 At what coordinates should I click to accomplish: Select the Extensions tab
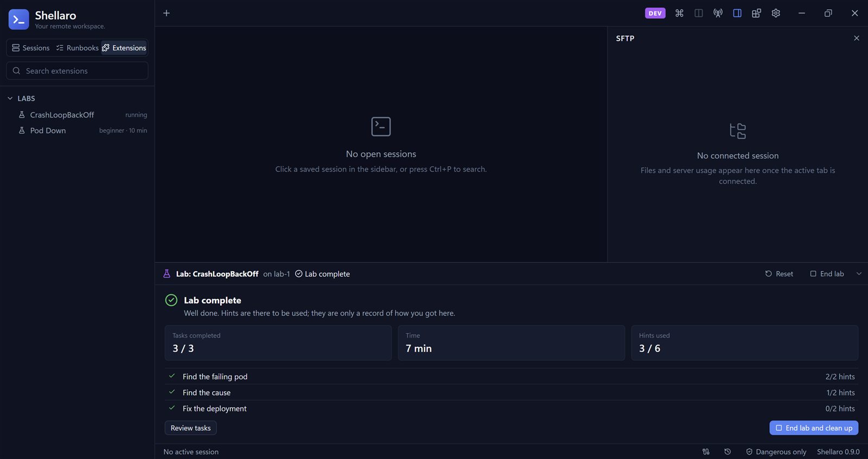124,48
